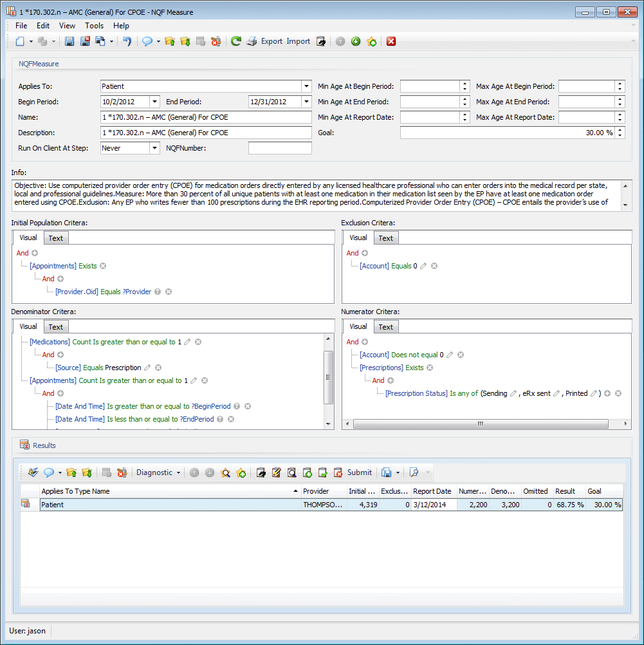The width and height of the screenshot is (644, 645).
Task: Remove the Source Equals Prescription condition
Action: 158,368
